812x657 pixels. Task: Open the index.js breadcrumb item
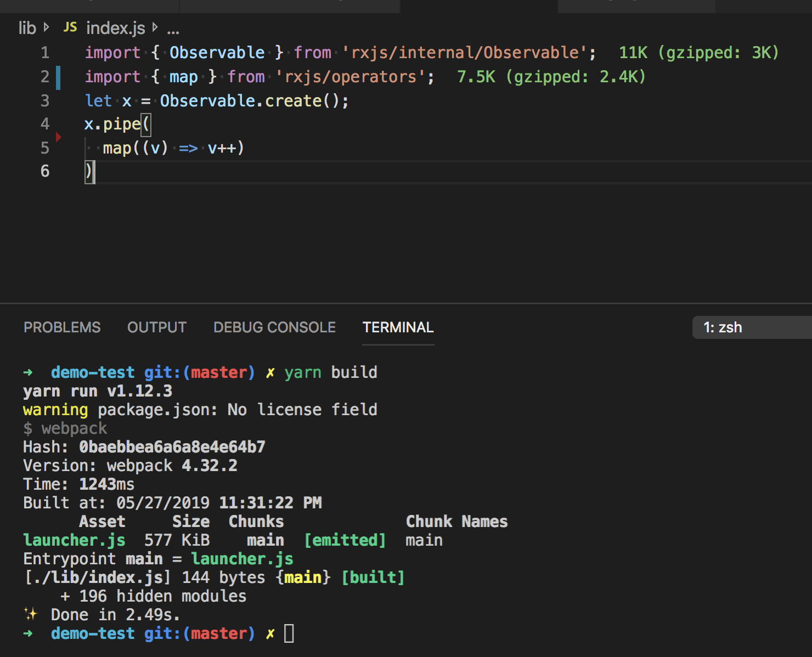(115, 27)
